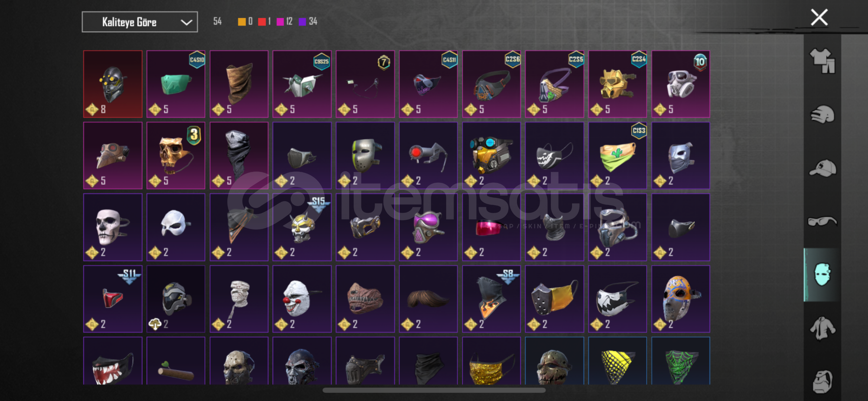Select the S8 flame bandana mask
The width and height of the screenshot is (868, 401).
pyautogui.click(x=491, y=299)
